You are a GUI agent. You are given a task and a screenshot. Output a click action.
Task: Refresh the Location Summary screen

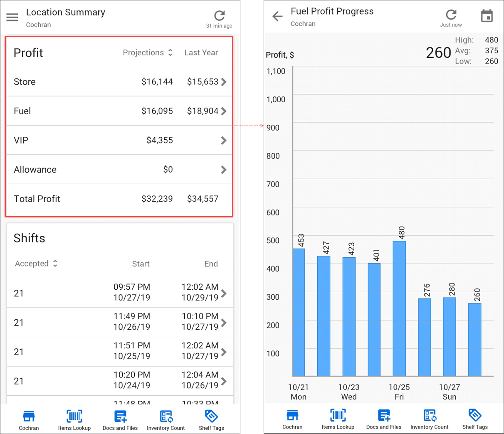point(219,16)
